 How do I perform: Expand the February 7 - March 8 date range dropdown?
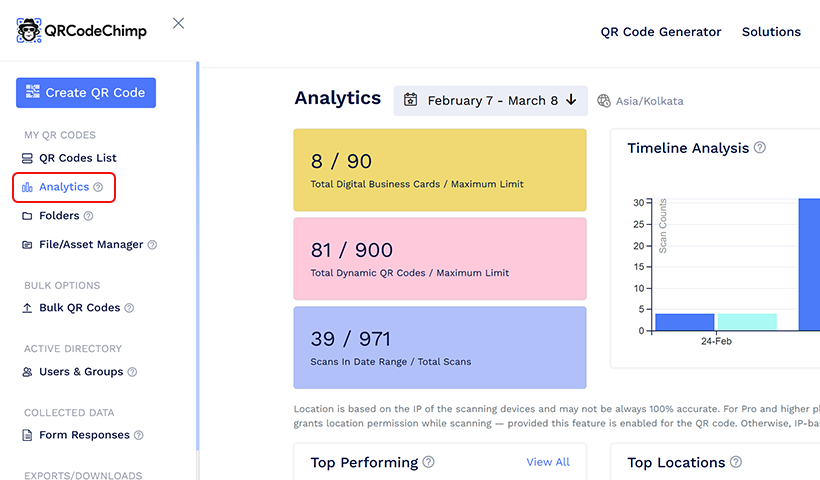(490, 100)
